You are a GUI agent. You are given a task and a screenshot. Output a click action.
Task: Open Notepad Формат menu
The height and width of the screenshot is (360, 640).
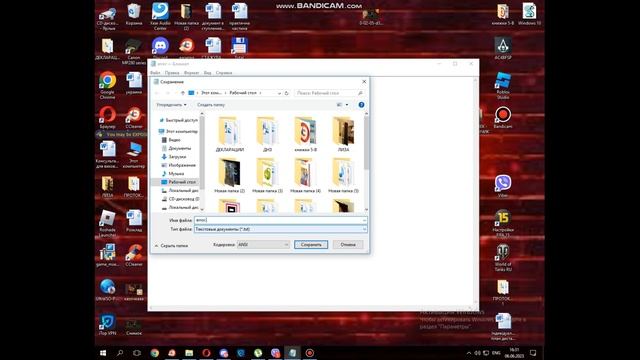click(x=191, y=73)
